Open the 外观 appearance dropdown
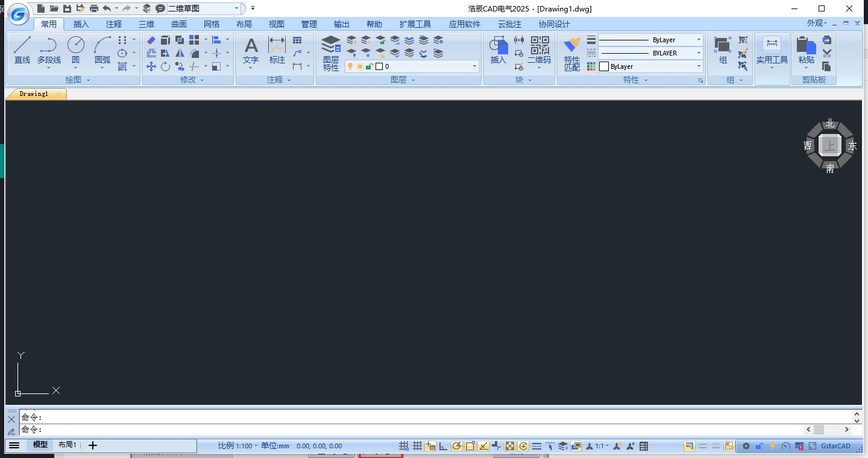868x458 pixels. [817, 24]
